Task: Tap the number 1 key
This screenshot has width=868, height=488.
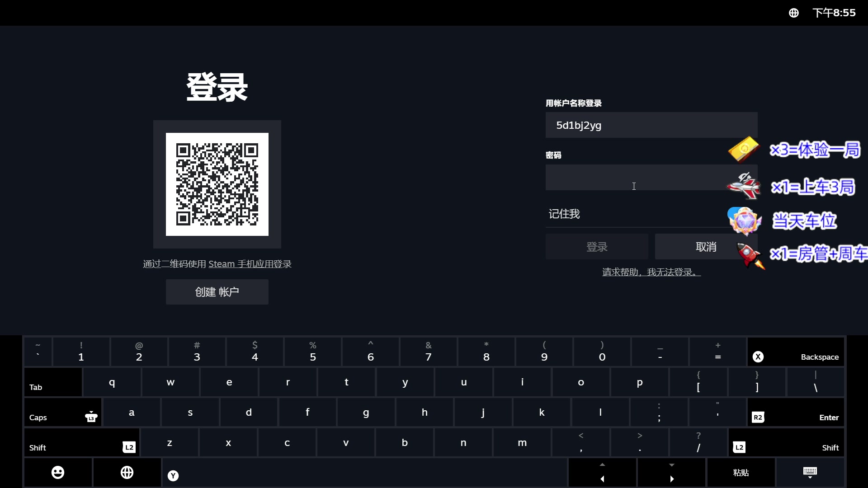Action: (81, 352)
